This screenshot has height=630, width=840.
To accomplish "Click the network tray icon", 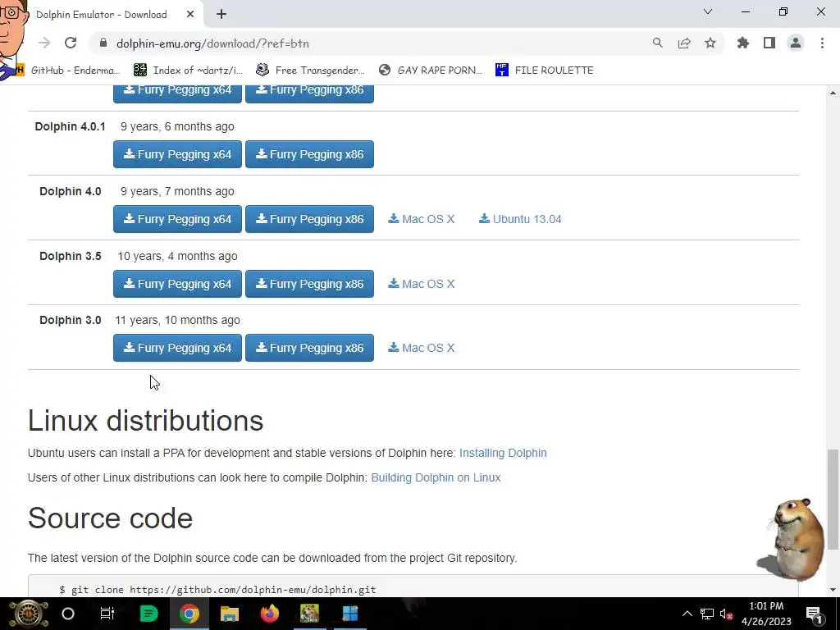I will pyautogui.click(x=707, y=614).
